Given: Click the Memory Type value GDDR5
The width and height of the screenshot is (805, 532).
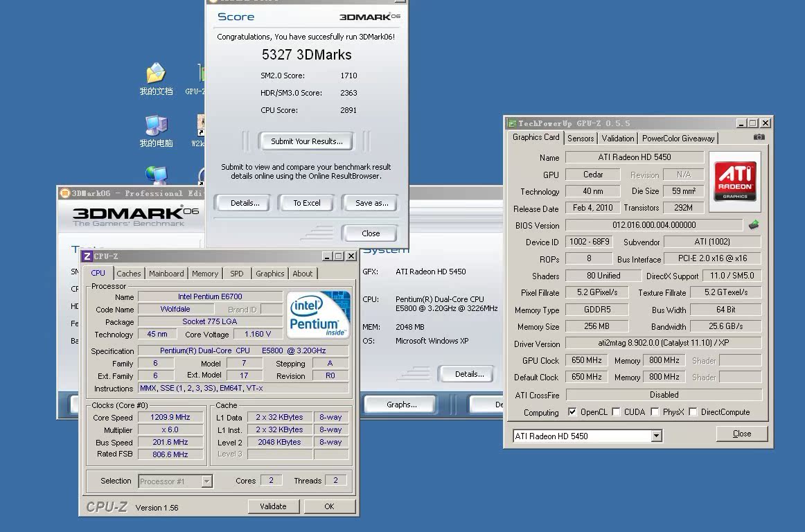Looking at the screenshot, I should 597,310.
